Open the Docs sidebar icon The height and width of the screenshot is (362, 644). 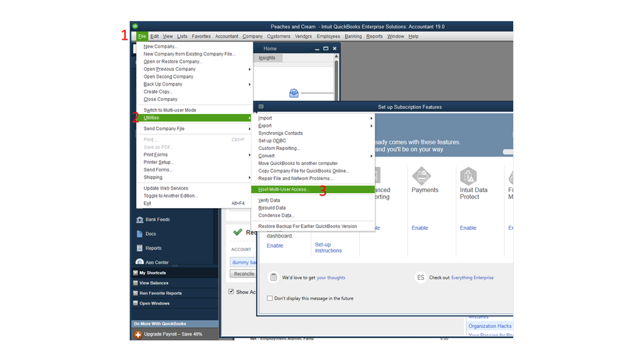140,234
